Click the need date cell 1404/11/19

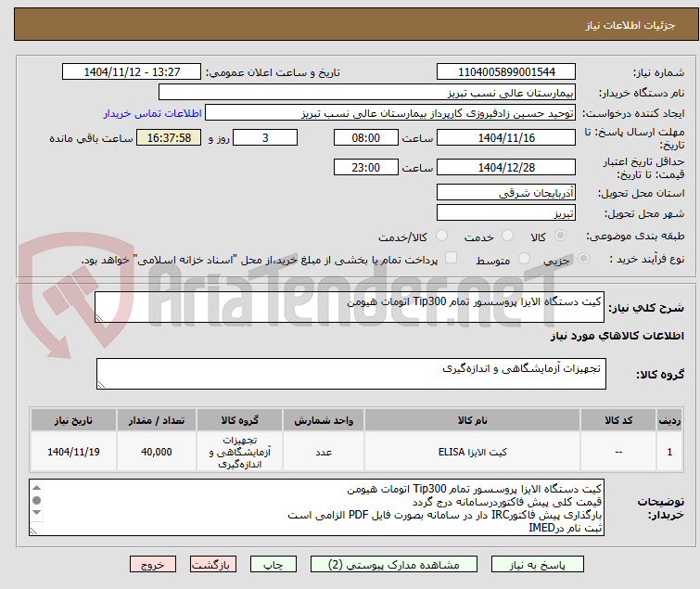click(73, 452)
